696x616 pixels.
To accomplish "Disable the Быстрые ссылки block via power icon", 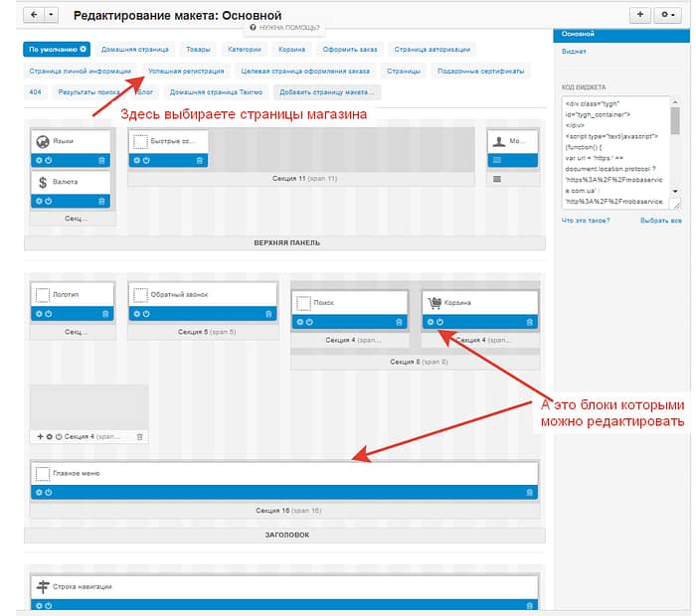I will click(145, 160).
